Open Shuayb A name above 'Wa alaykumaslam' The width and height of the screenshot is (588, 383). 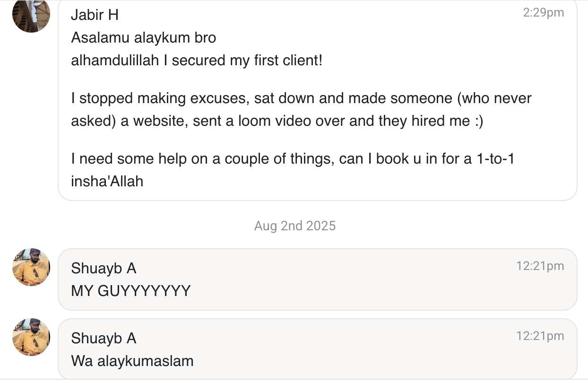[x=104, y=338]
